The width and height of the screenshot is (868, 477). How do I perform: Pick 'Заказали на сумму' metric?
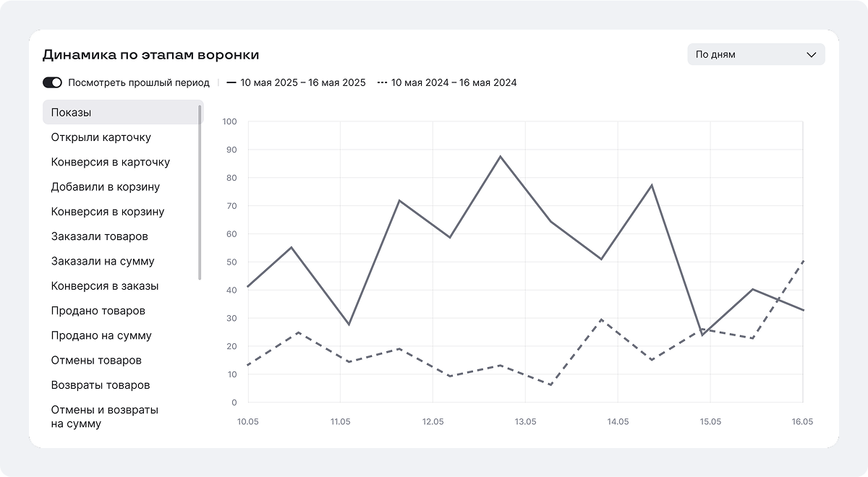tap(103, 261)
